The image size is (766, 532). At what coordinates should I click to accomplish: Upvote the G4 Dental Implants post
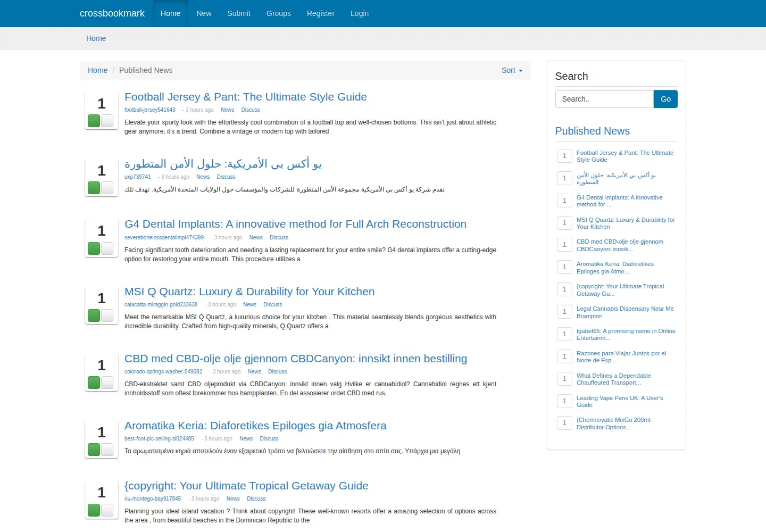pos(94,248)
